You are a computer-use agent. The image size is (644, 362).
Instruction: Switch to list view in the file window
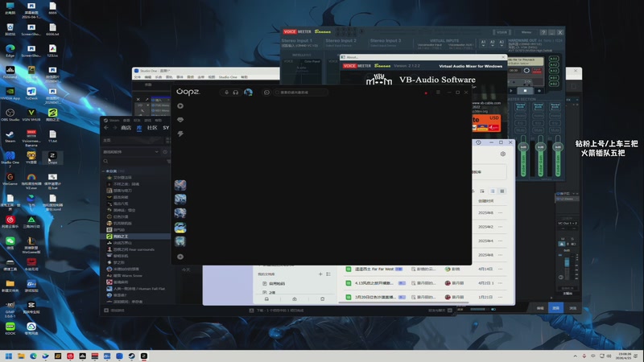(493, 191)
